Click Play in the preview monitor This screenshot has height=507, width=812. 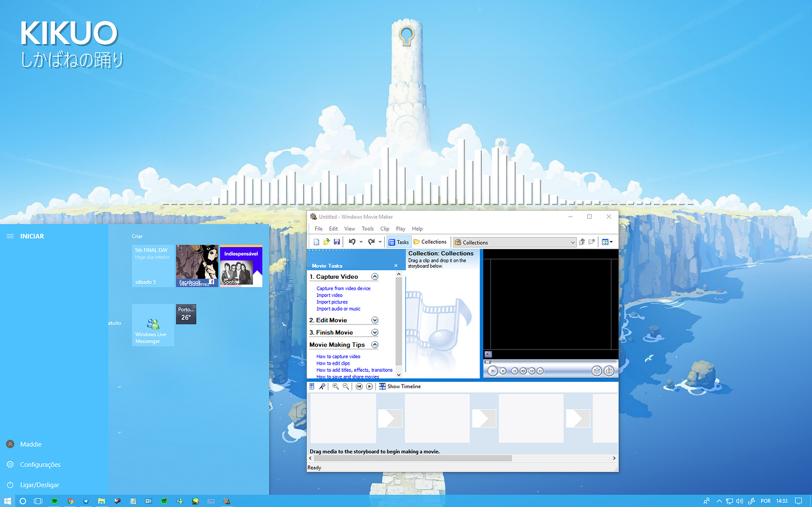[493, 371]
